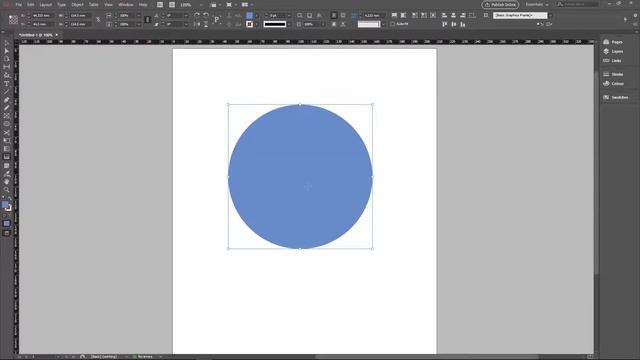Select the Selection tool arrow
The width and height of the screenshot is (640, 360).
[x=7, y=43]
